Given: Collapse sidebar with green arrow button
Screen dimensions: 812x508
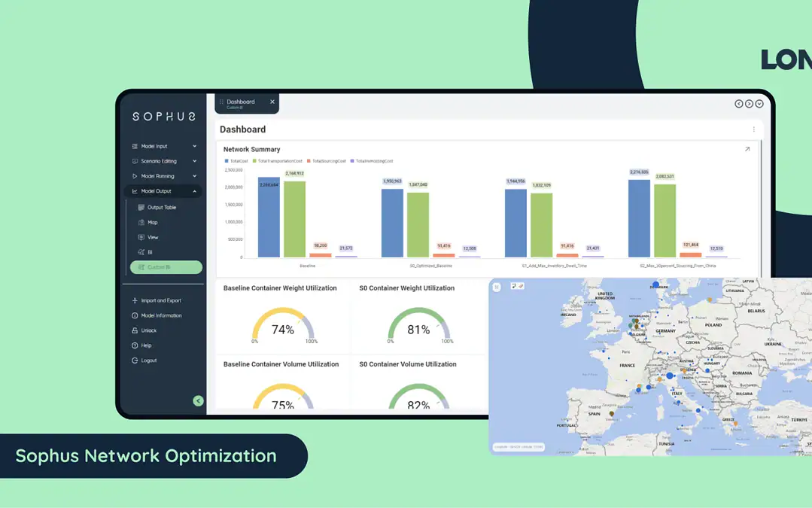Looking at the screenshot, I should (x=198, y=401).
